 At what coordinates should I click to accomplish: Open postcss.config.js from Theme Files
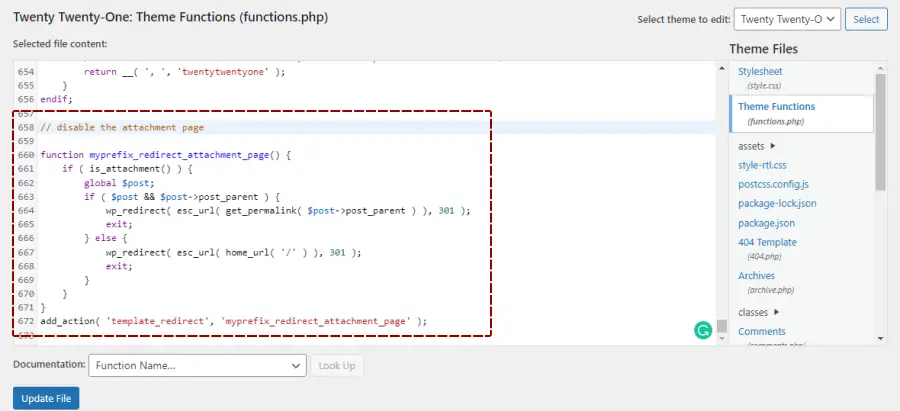(772, 184)
